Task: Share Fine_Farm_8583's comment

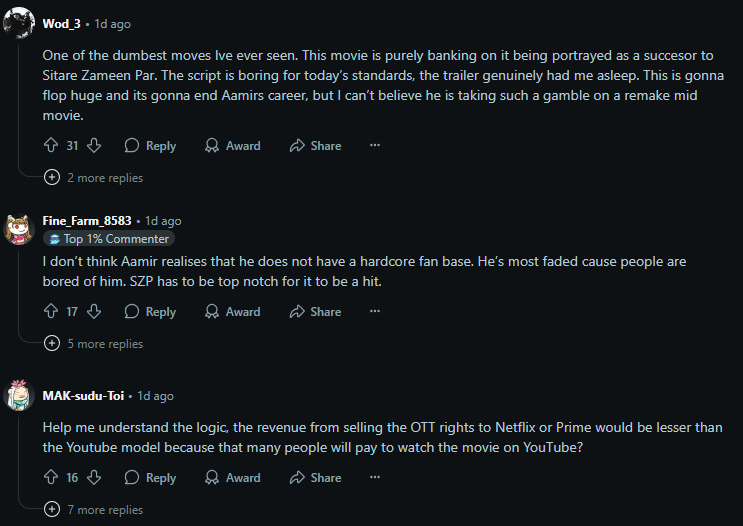Action: 315,312
